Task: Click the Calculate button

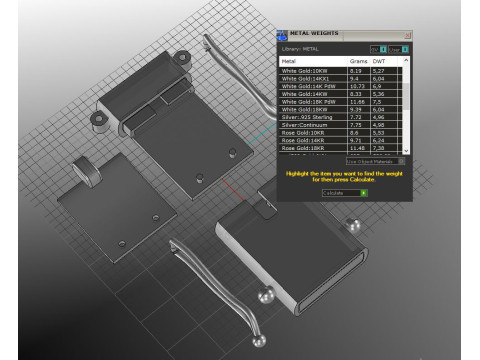Action: [x=345, y=193]
